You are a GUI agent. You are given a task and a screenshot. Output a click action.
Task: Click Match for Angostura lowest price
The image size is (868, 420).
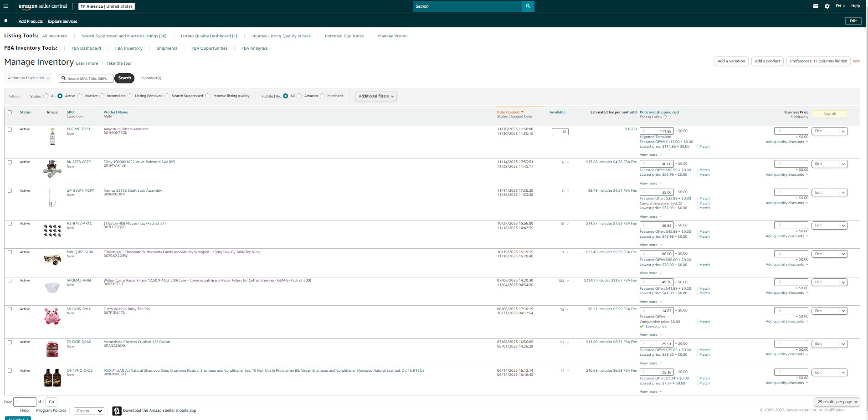click(x=704, y=147)
